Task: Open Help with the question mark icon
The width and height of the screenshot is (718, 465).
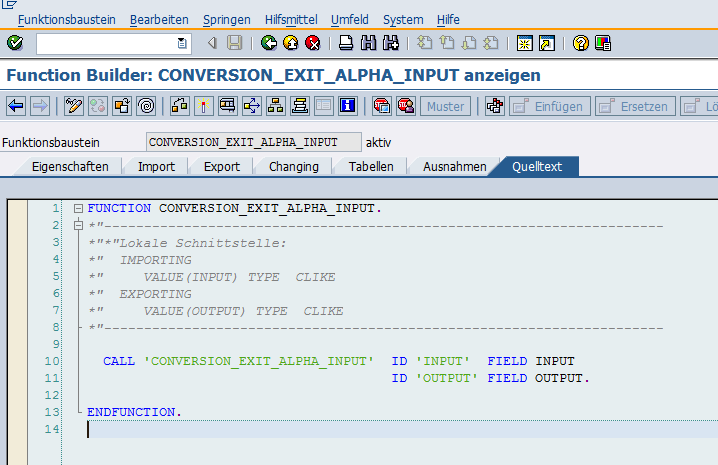Action: click(x=581, y=43)
